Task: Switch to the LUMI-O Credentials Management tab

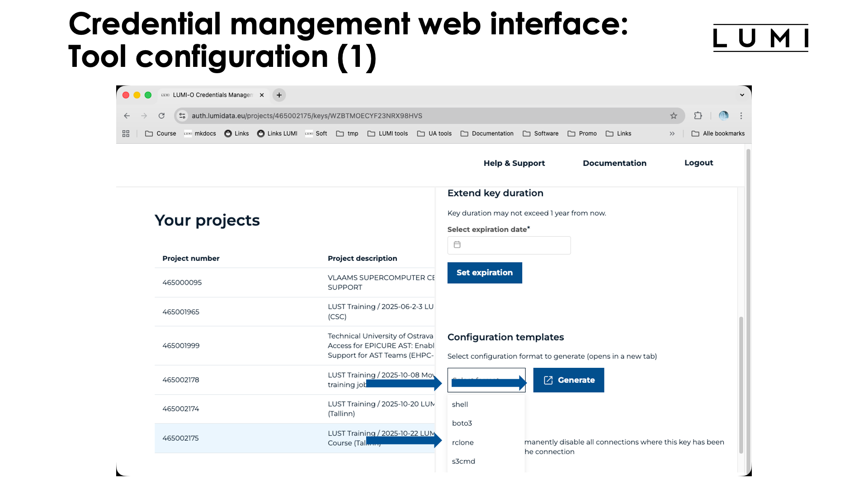Action: click(x=211, y=95)
